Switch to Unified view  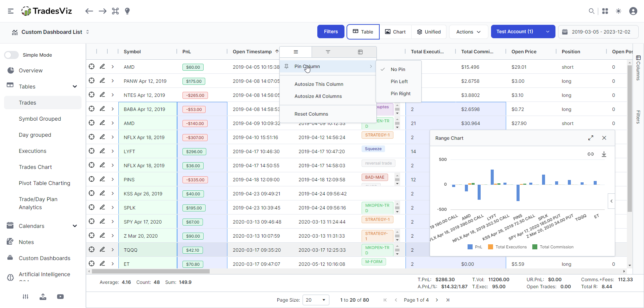[x=429, y=32]
